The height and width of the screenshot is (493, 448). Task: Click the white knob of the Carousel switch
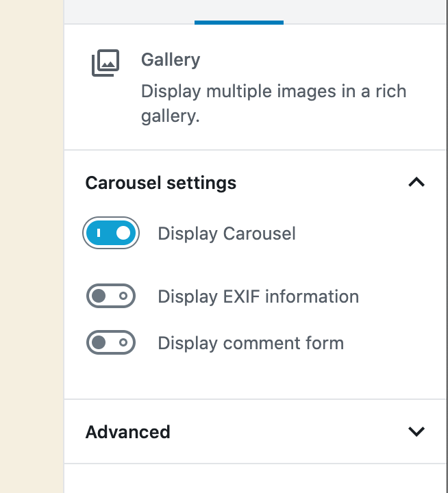(123, 233)
